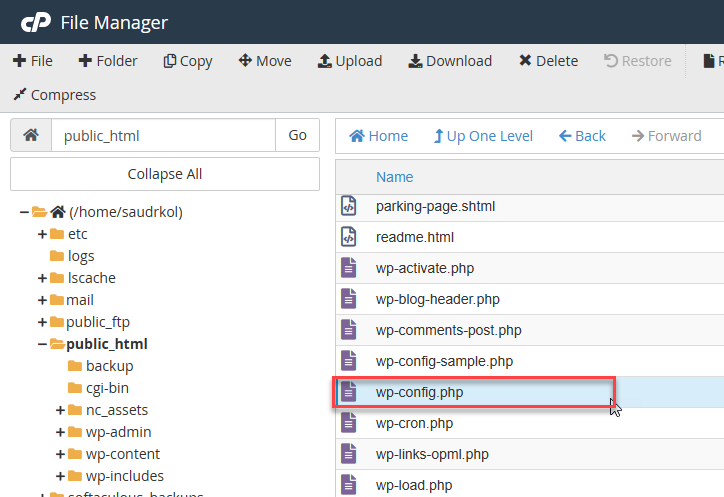Expand the wp-admin folder tree node
Screen dimensions: 724x497
(x=61, y=432)
